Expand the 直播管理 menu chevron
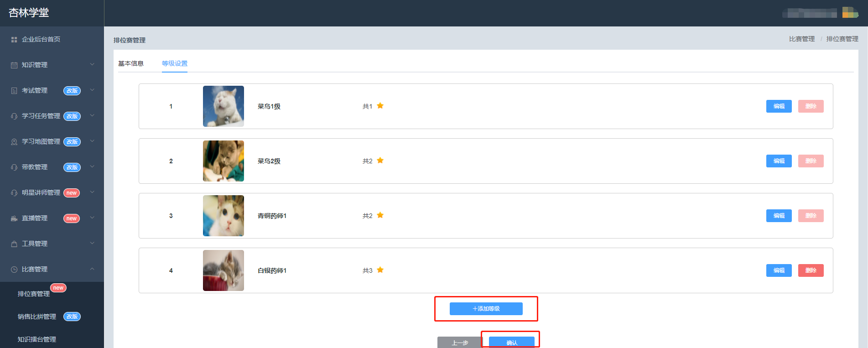Screen dimensions: 868x348 point(92,218)
